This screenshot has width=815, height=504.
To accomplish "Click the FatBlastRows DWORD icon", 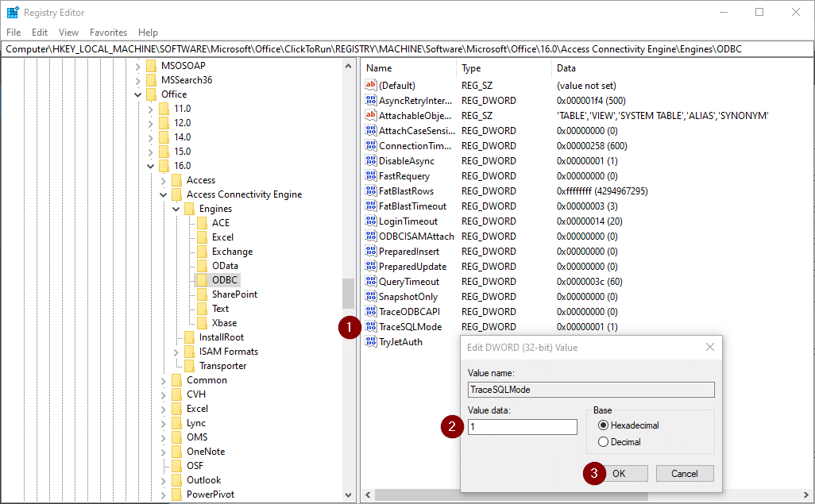I will (371, 190).
